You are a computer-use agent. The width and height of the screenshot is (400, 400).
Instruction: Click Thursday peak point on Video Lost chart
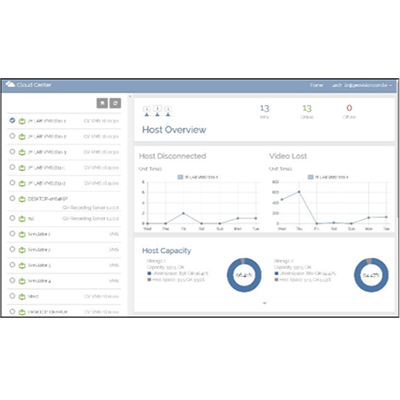(x=299, y=192)
